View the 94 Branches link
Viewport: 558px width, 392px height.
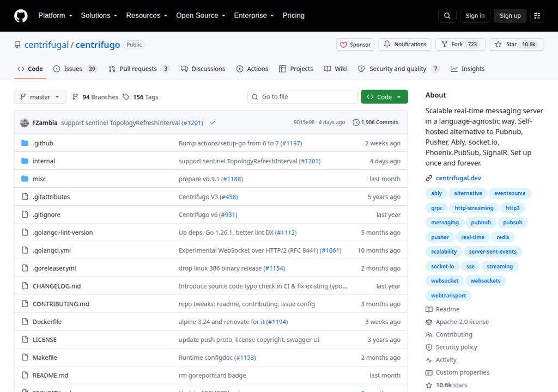pyautogui.click(x=95, y=97)
